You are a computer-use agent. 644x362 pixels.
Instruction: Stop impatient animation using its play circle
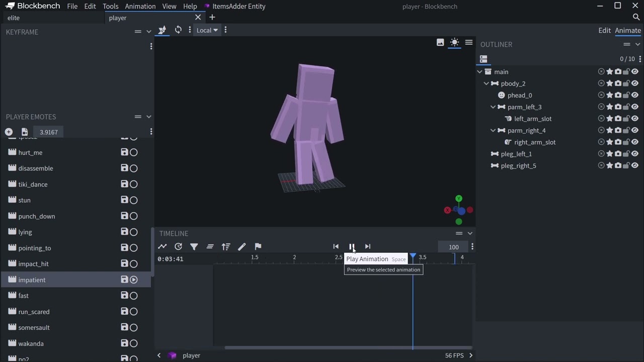pos(134,280)
